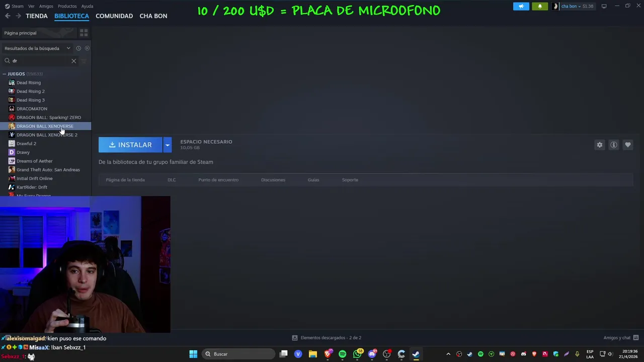Open downloads: Elementos descargados 2 de 2
Image resolution: width=644 pixels, height=362 pixels.
click(327, 338)
